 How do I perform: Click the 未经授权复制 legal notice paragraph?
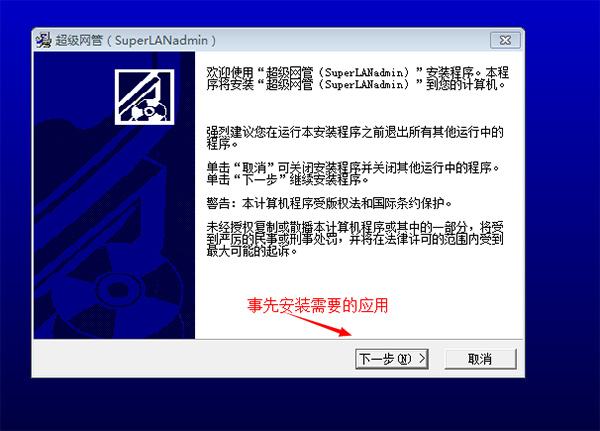[x=355, y=239]
